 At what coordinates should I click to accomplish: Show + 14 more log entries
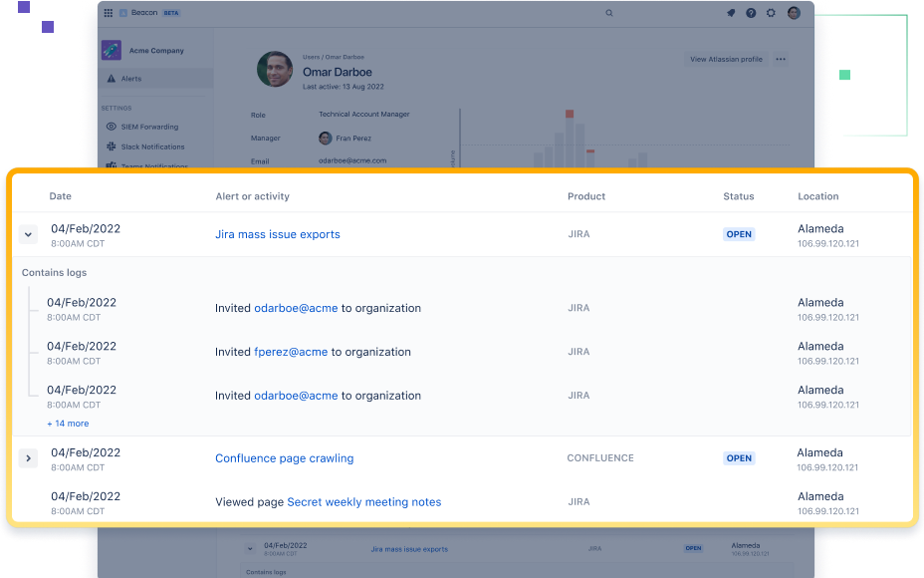click(x=69, y=424)
